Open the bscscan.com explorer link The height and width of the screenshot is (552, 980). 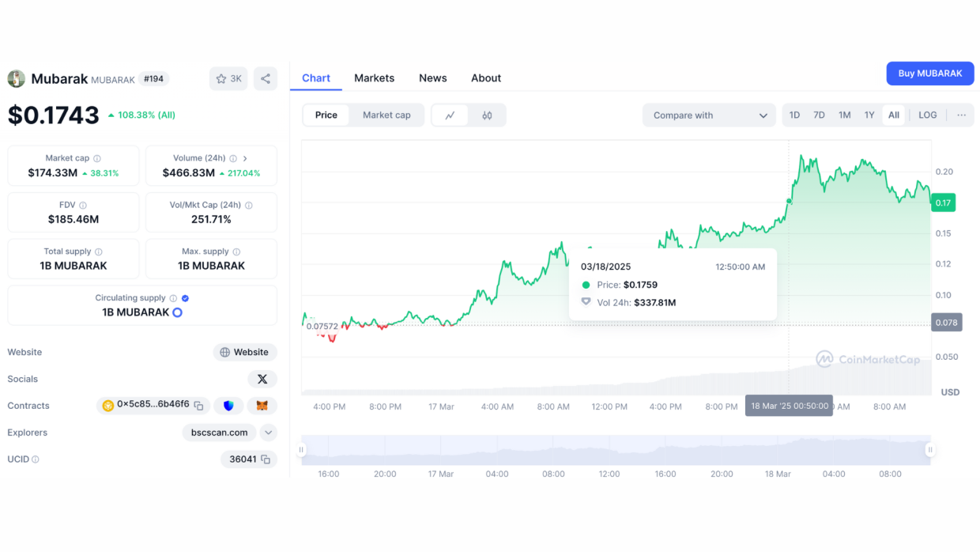pyautogui.click(x=220, y=433)
